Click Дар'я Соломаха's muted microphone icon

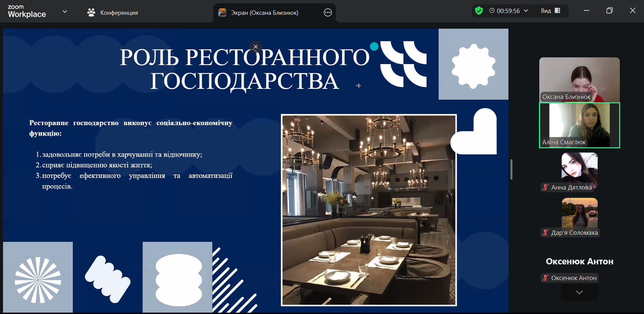(x=545, y=232)
